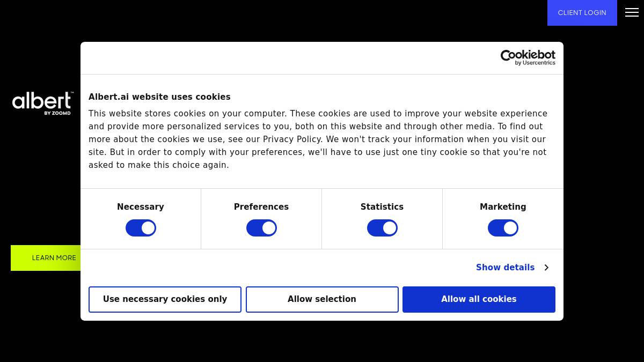Select the Statistics category label

382,207
